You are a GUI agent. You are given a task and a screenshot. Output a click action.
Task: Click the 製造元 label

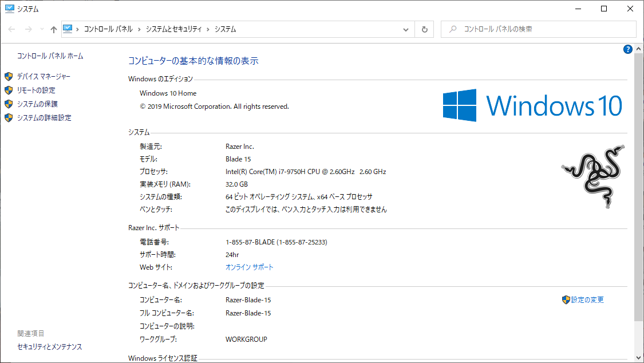click(x=151, y=147)
